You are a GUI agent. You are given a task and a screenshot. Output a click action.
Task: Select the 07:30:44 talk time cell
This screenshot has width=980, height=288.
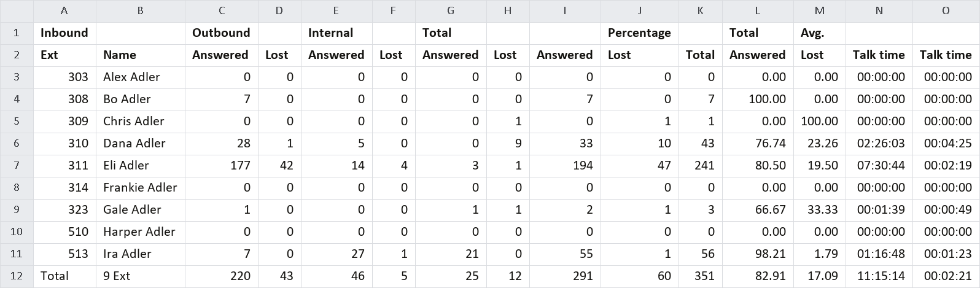879,166
